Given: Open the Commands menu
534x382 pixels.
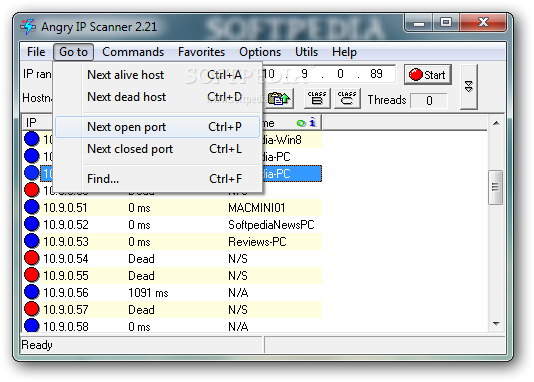Looking at the screenshot, I should [x=133, y=52].
